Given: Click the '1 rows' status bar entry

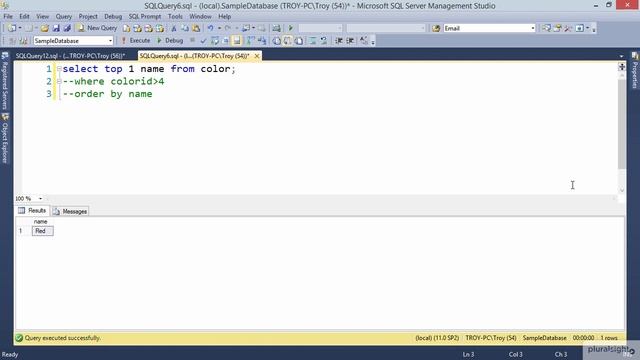Looking at the screenshot, I should tap(609, 338).
